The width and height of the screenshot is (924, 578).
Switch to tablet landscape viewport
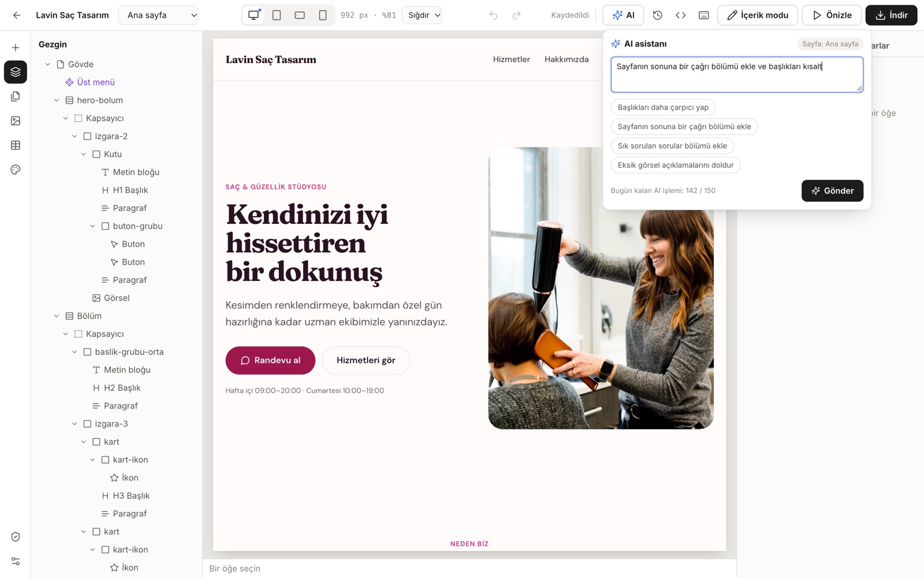click(x=300, y=15)
